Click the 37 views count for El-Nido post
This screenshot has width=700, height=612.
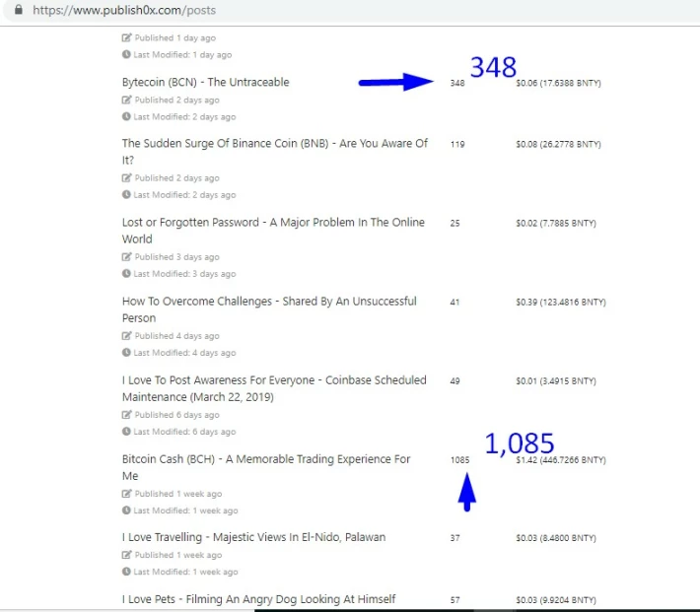[455, 538]
